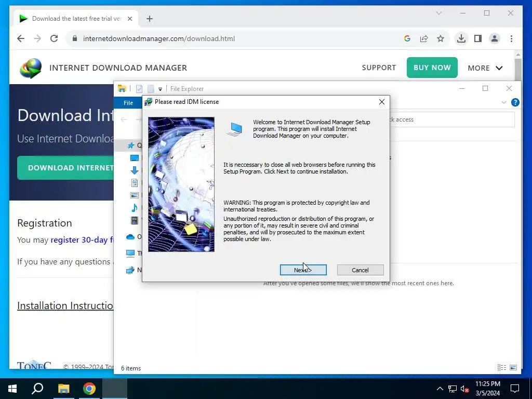Click the Chrome forward button
The image size is (532, 399).
pyautogui.click(x=37, y=38)
